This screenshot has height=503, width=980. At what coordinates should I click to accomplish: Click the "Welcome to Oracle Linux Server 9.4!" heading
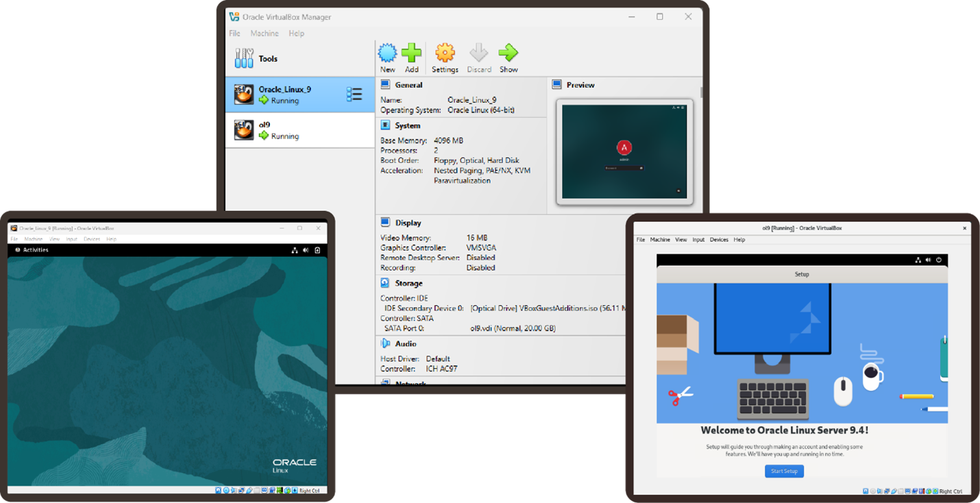[x=784, y=430]
